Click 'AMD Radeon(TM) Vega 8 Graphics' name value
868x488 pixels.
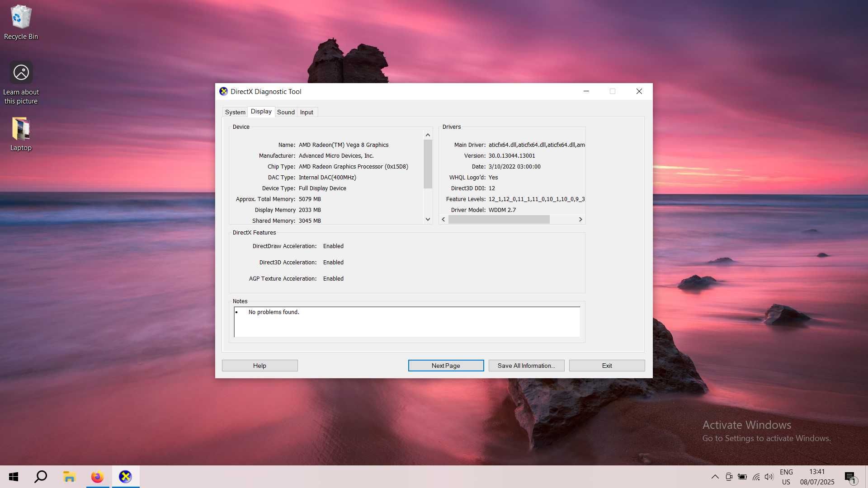point(344,145)
